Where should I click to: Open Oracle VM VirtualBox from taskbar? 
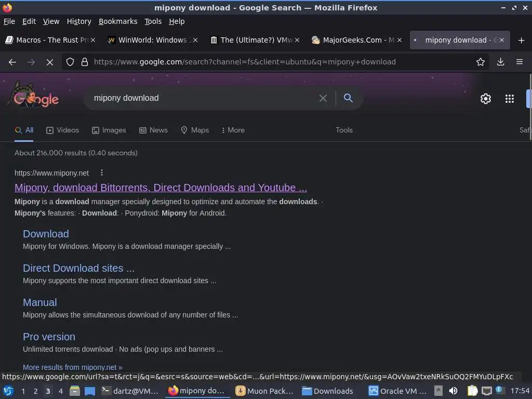point(397,391)
